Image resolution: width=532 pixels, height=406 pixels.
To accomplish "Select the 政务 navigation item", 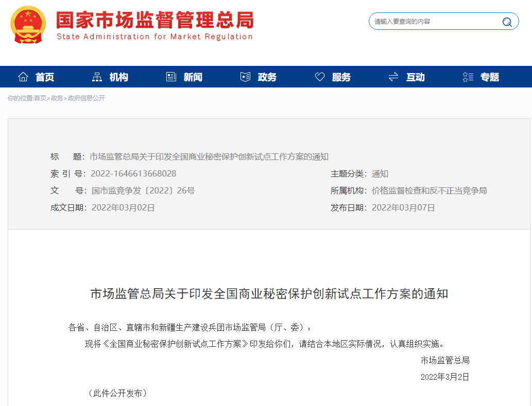I will tap(267, 77).
